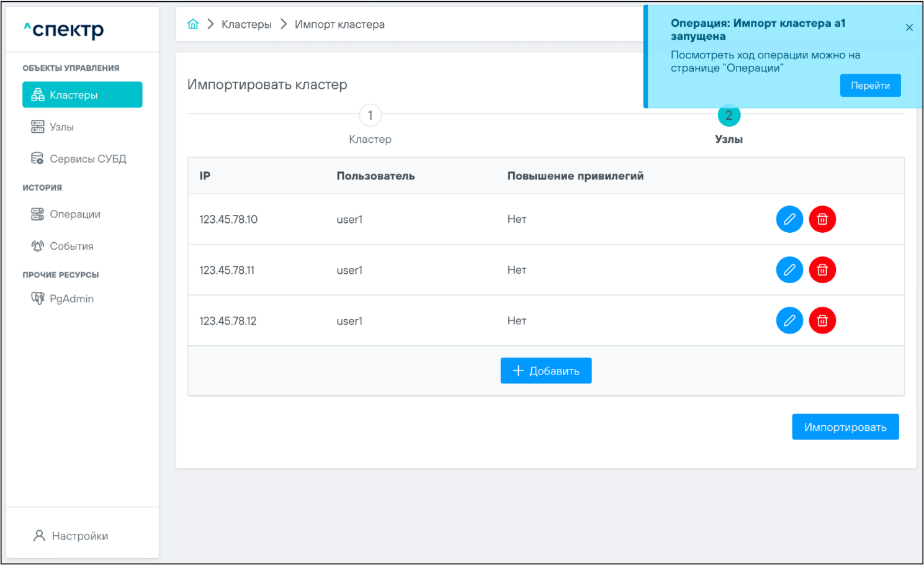Open PgAdmin resource link
924x565 pixels.
click(x=71, y=299)
